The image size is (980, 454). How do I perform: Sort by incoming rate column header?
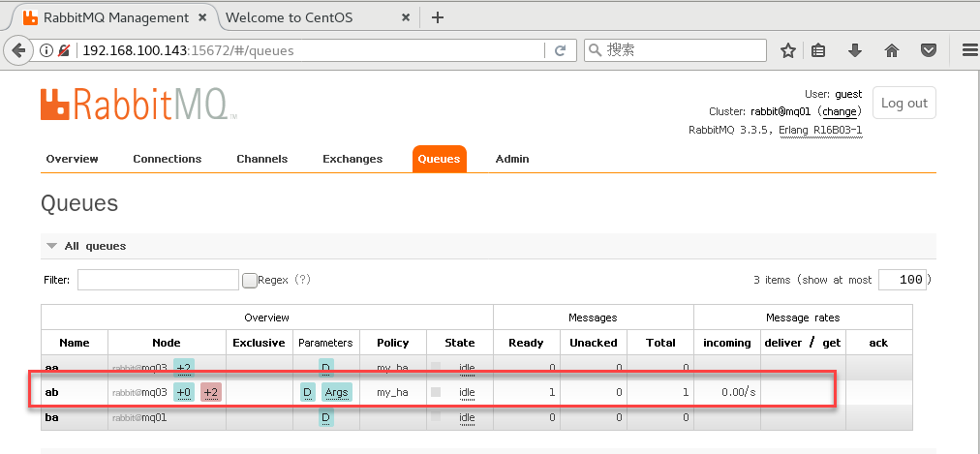[727, 343]
